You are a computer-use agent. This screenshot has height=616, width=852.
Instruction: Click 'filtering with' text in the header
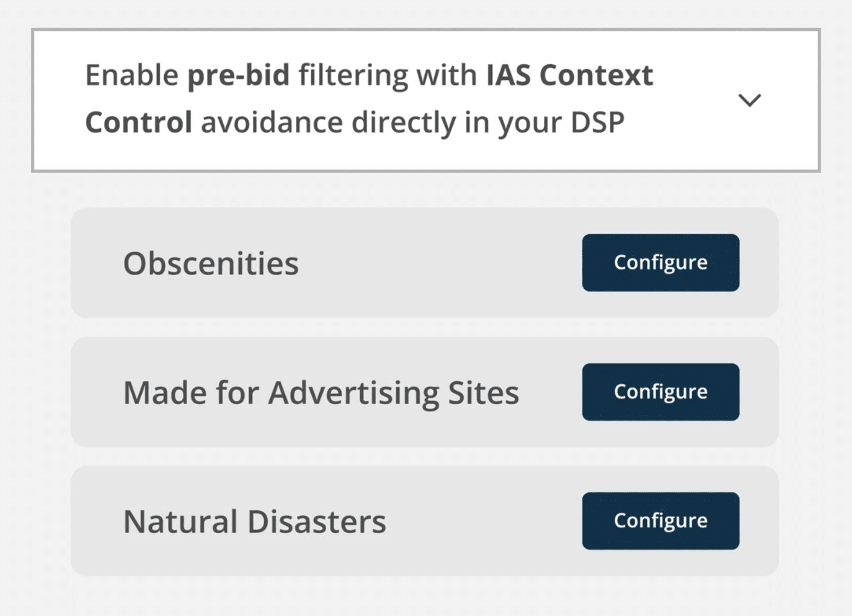pyautogui.click(x=388, y=75)
